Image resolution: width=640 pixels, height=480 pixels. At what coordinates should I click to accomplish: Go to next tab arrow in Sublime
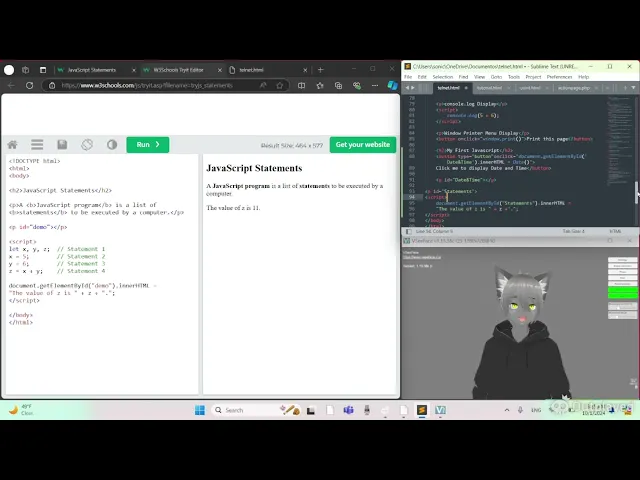pos(413,88)
